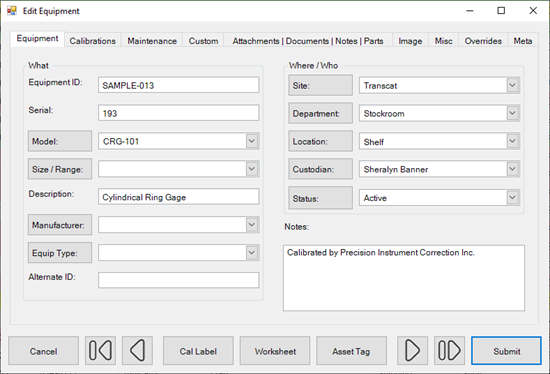Expand the Equip Type dropdown
This screenshot has height=374, width=550.
pos(251,253)
